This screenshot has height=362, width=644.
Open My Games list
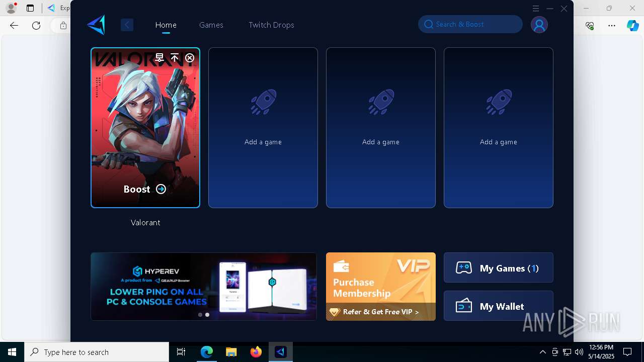tap(499, 268)
